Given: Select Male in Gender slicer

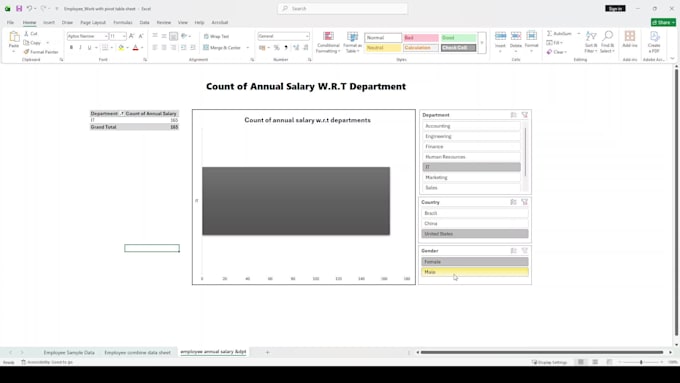Looking at the screenshot, I should pyautogui.click(x=475, y=272).
